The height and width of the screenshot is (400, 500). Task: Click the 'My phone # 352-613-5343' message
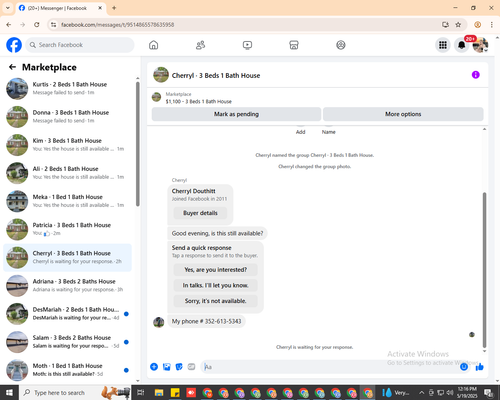(x=206, y=321)
